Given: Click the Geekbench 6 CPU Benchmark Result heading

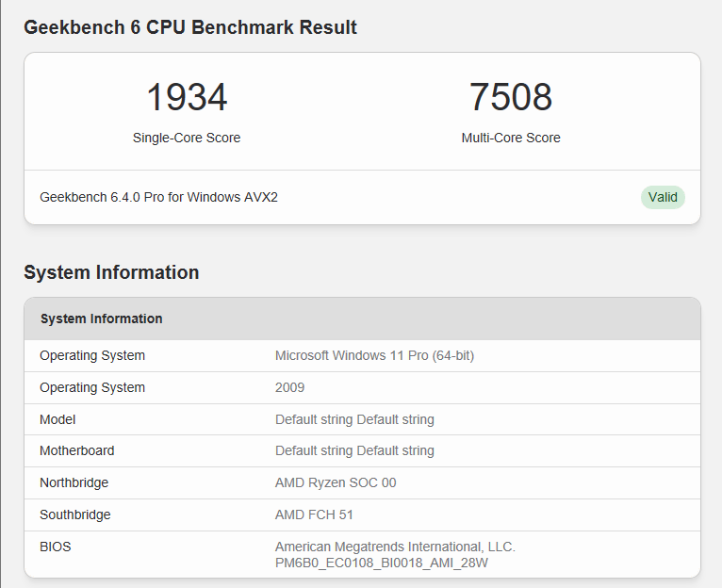Looking at the screenshot, I should [190, 27].
